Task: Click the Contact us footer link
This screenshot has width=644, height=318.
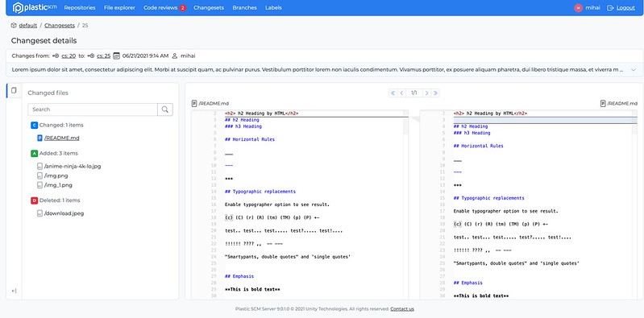Action: (402, 309)
